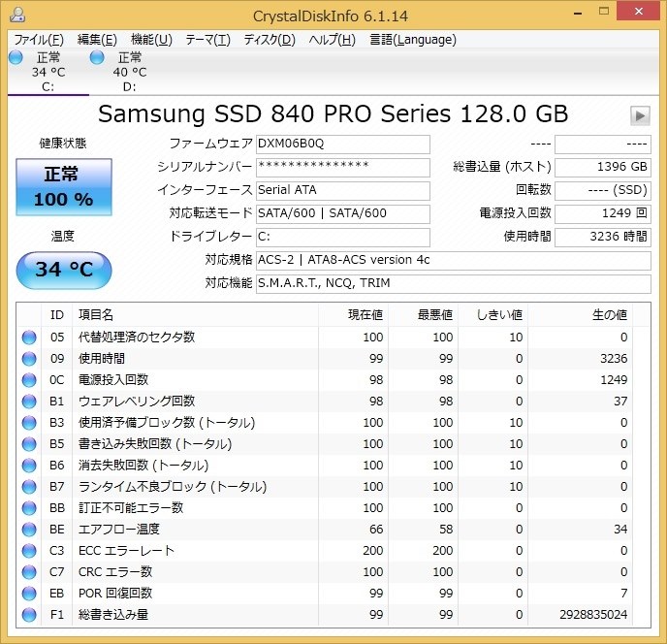Select the D: drive tab at 40 °C
667x644 pixels.
[129, 72]
